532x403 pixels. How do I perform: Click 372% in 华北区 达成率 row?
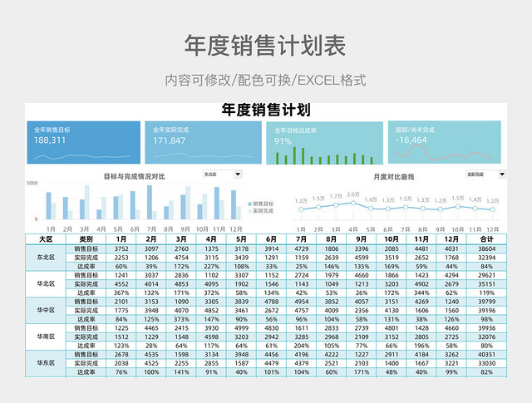pos(211,292)
